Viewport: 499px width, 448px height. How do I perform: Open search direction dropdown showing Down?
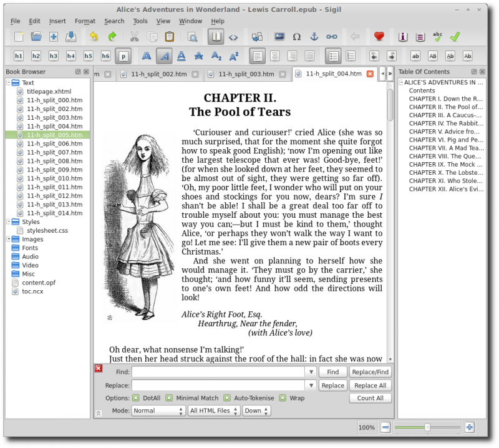tap(256, 411)
